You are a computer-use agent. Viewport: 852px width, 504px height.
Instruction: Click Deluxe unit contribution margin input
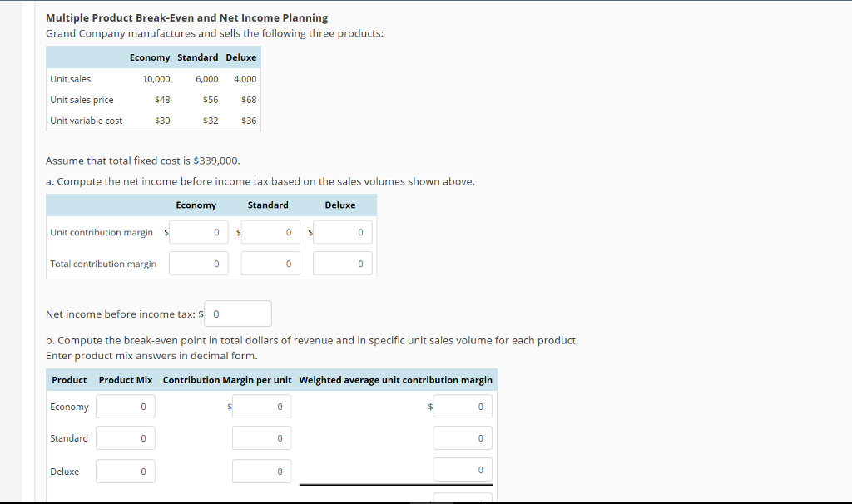tap(342, 232)
